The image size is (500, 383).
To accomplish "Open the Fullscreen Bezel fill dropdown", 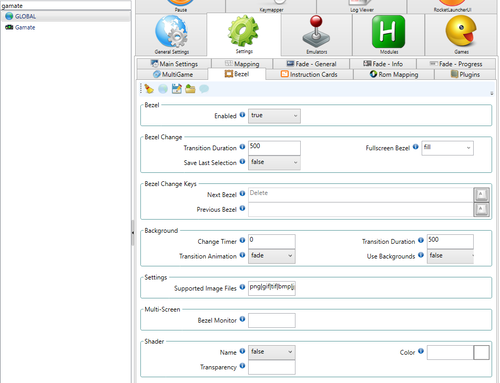I will pos(447,148).
